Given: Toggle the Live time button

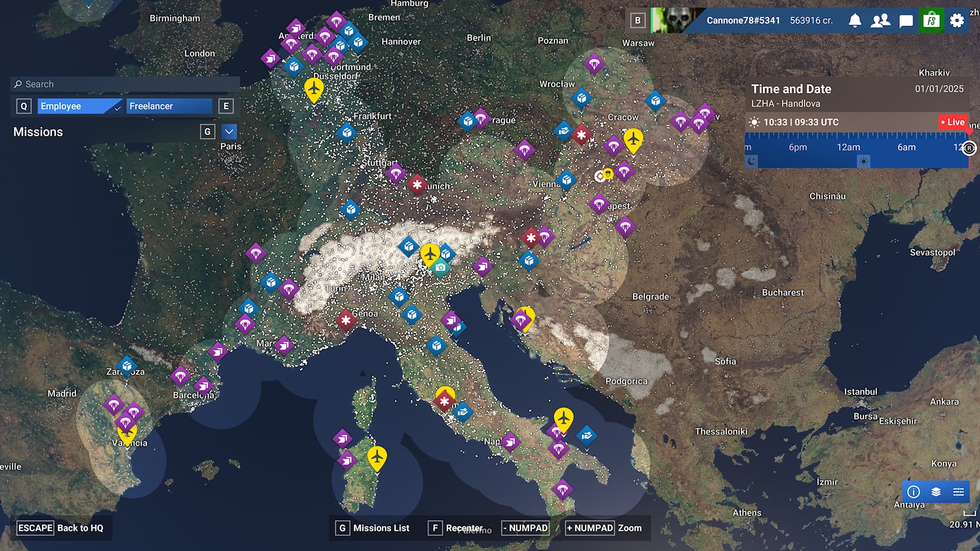Looking at the screenshot, I should (953, 122).
